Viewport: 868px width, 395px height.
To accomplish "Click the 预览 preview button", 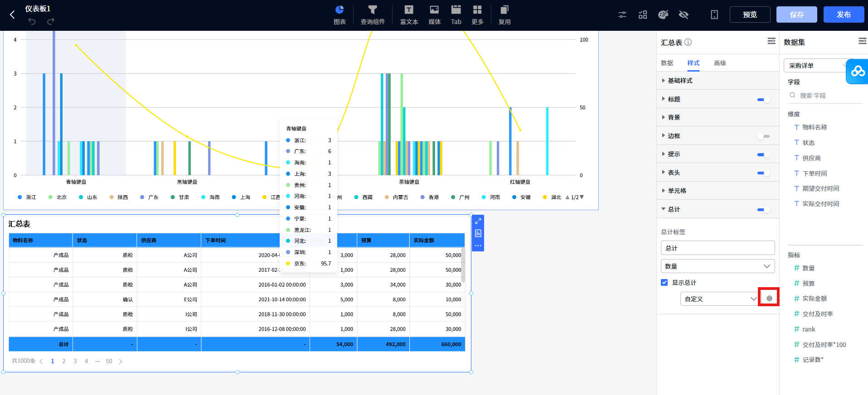I will [x=750, y=14].
